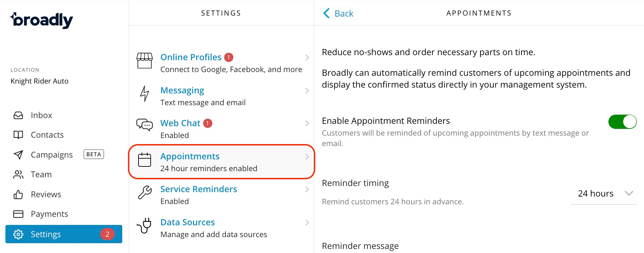This screenshot has height=253, width=644.
Task: Click the Data Sources plug icon
Action: pyautogui.click(x=145, y=225)
